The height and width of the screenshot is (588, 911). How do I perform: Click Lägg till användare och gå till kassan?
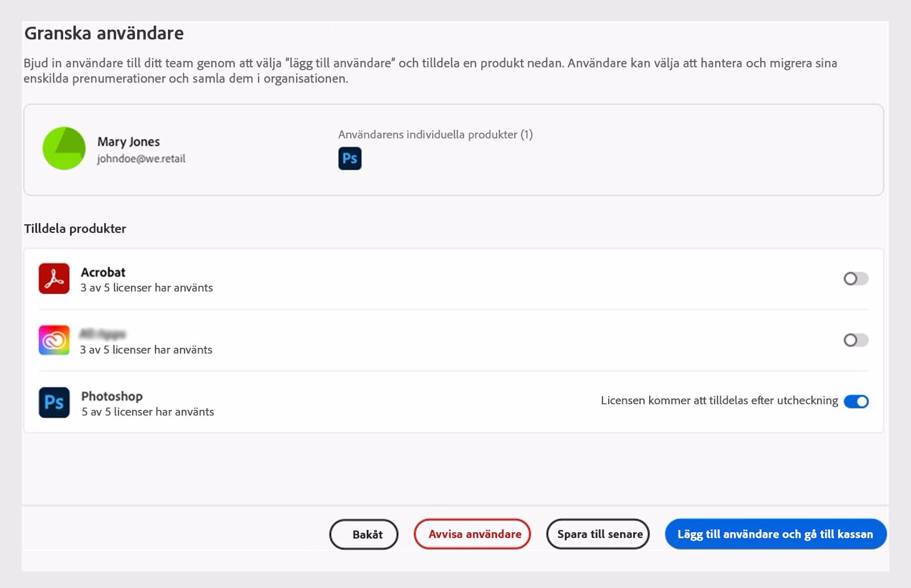(775, 534)
